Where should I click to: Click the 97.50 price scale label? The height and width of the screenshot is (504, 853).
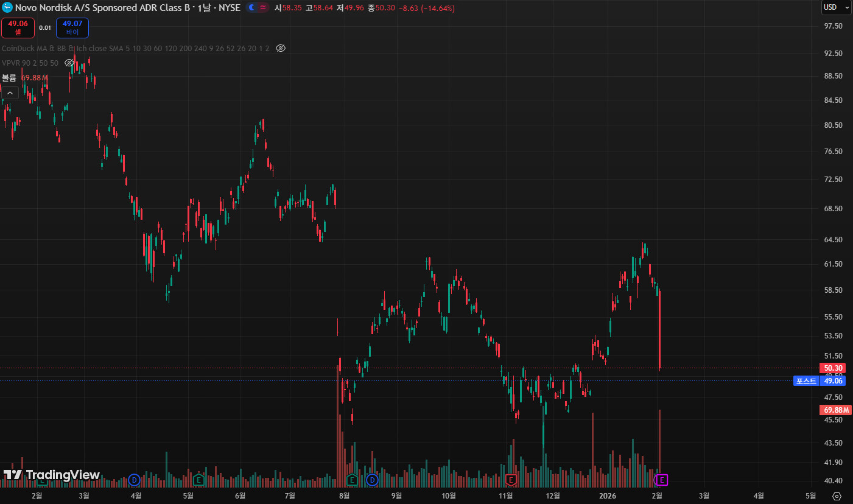point(833,26)
